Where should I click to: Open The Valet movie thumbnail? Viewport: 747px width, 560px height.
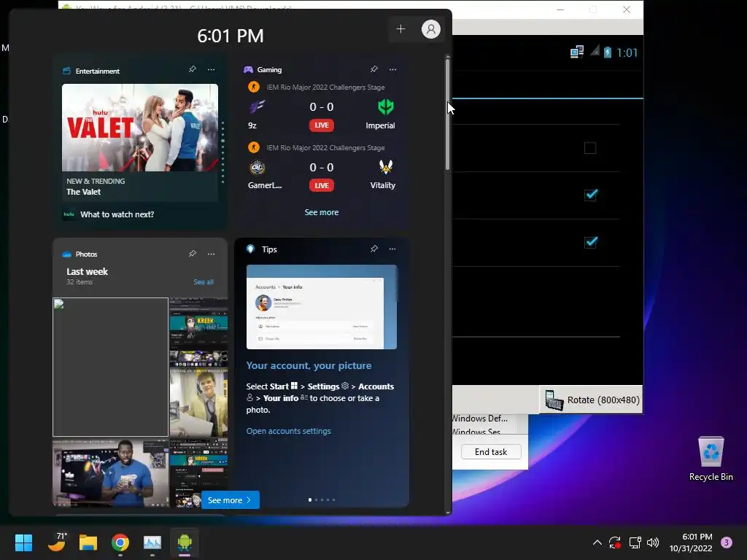coord(140,128)
